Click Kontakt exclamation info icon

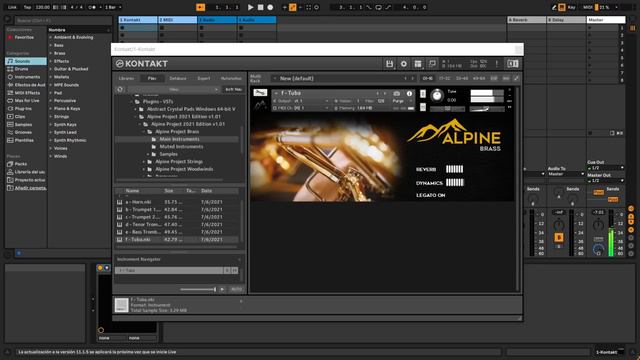tap(497, 64)
